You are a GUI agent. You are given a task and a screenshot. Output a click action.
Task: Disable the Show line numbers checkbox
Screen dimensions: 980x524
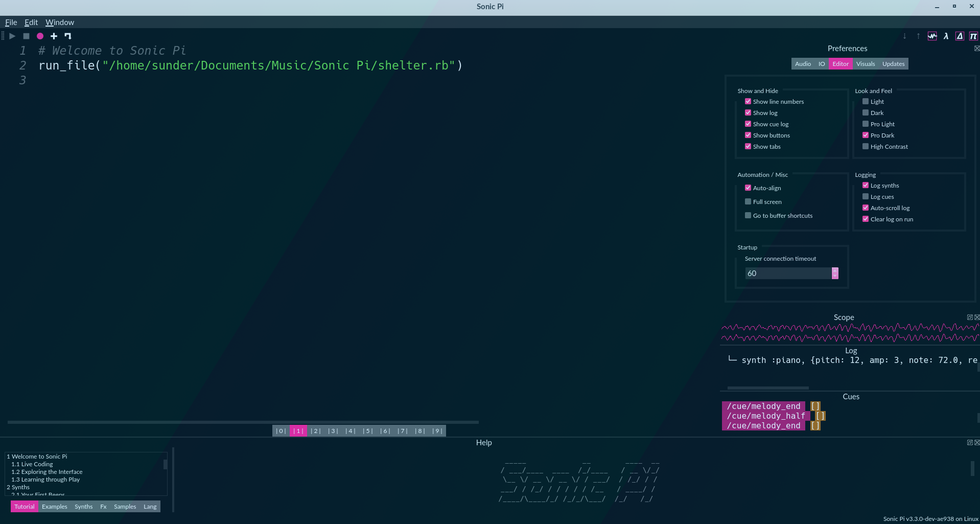pos(748,101)
